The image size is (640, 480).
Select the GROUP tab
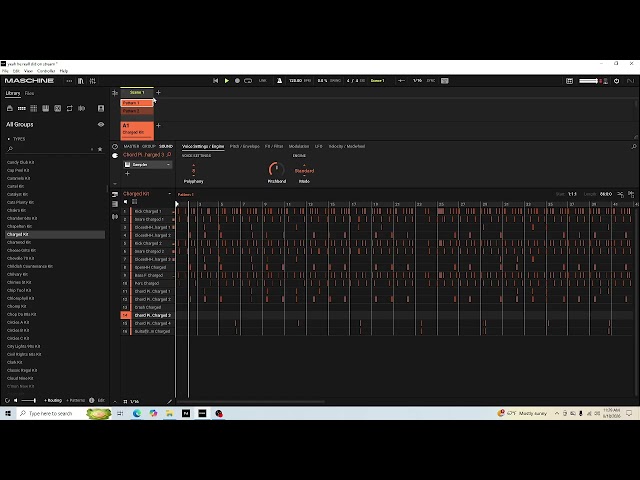pos(149,147)
